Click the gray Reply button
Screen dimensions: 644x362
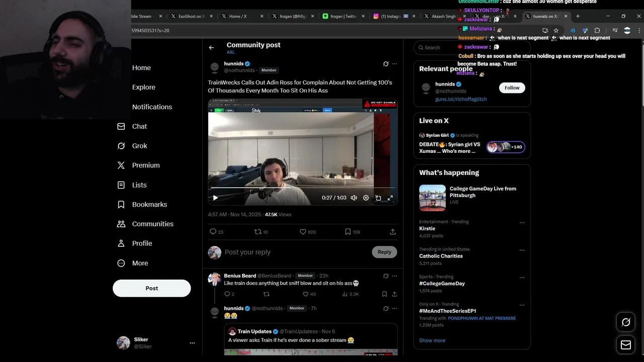(x=384, y=252)
